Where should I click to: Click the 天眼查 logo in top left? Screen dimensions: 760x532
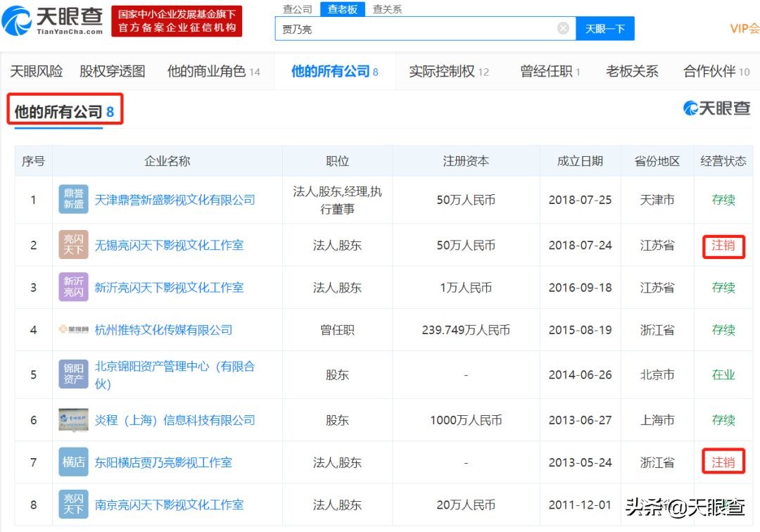53,21
